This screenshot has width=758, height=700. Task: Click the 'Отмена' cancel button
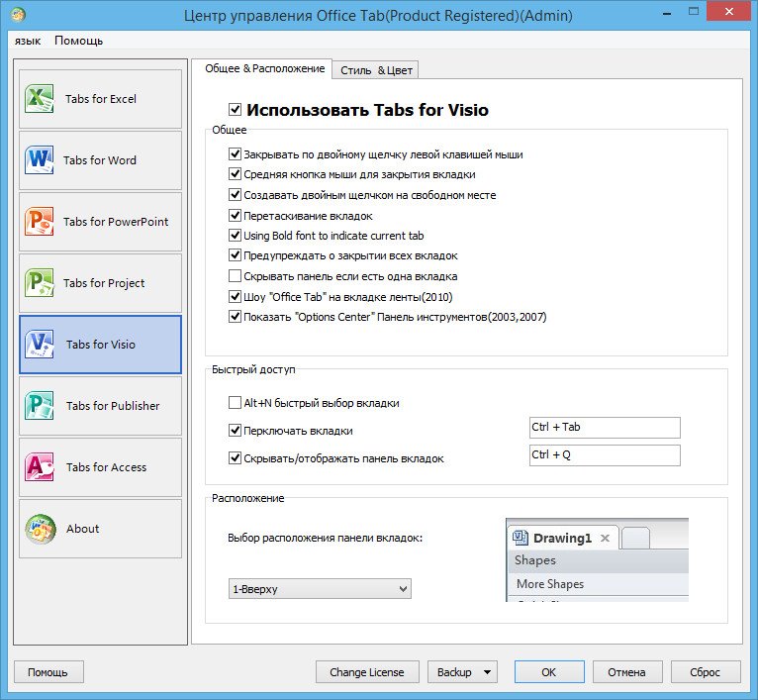point(627,672)
